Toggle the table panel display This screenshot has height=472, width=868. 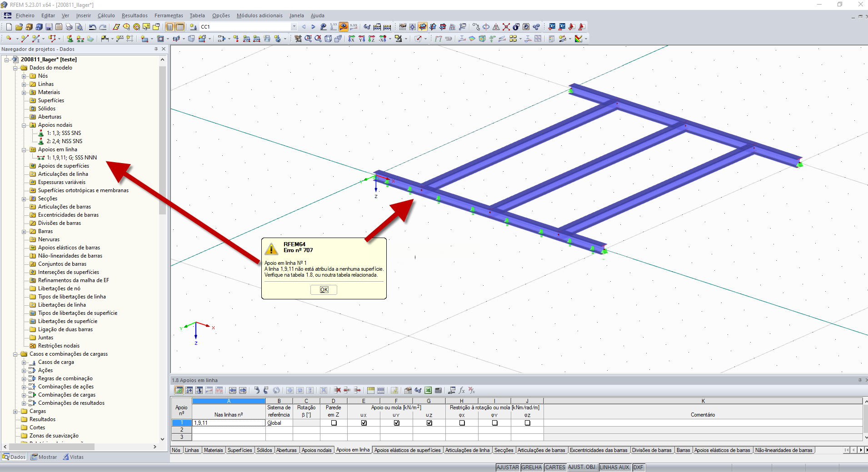(x=180, y=27)
